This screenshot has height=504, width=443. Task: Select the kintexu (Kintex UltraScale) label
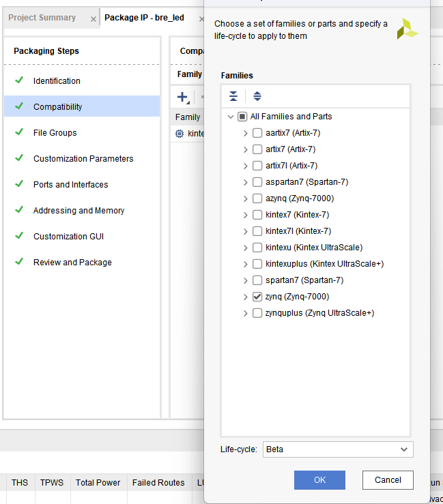[x=314, y=248]
